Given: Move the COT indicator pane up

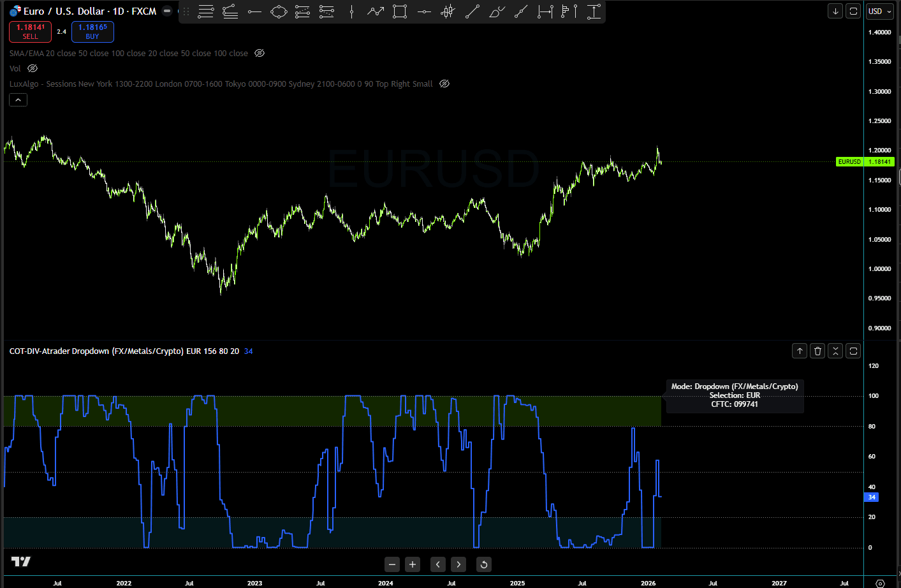Looking at the screenshot, I should pos(800,351).
